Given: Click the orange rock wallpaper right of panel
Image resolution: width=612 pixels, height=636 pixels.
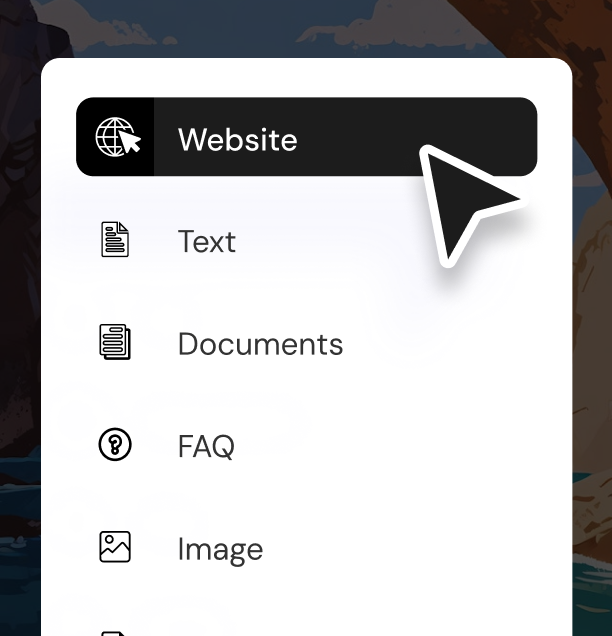Looking at the screenshot, I should pos(592,324).
